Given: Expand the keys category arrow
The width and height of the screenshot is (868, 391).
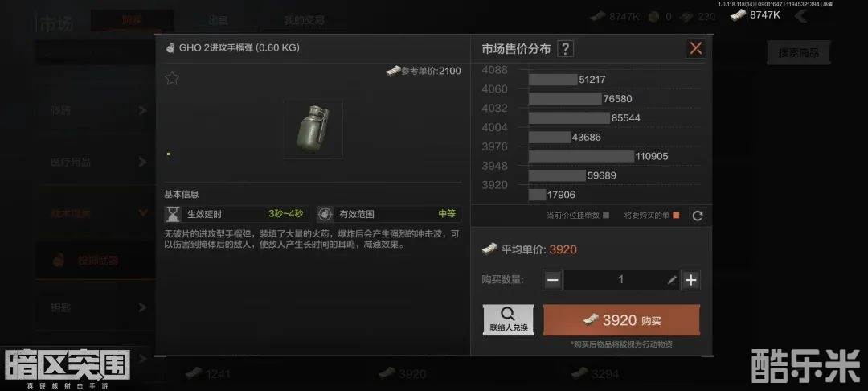Looking at the screenshot, I should click(142, 307).
